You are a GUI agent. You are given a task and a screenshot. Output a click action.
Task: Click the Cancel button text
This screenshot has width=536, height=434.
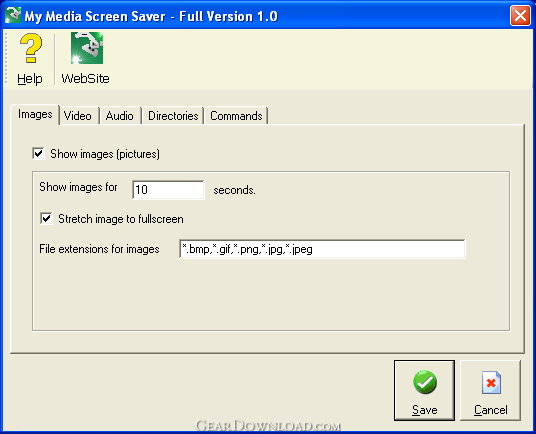click(491, 410)
